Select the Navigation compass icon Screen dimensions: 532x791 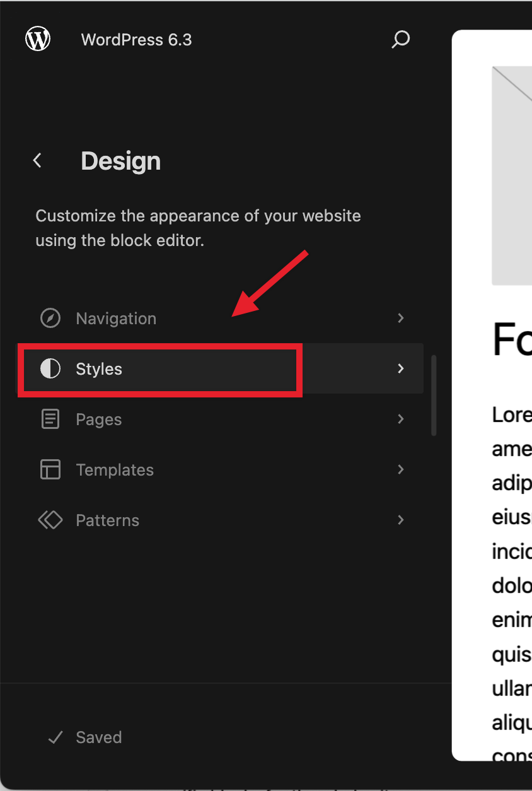tap(50, 318)
